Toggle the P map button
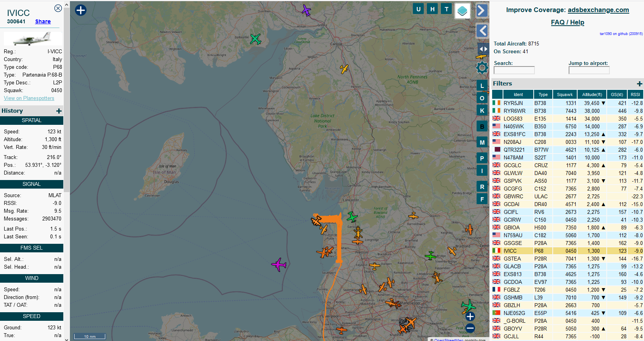 pyautogui.click(x=482, y=158)
